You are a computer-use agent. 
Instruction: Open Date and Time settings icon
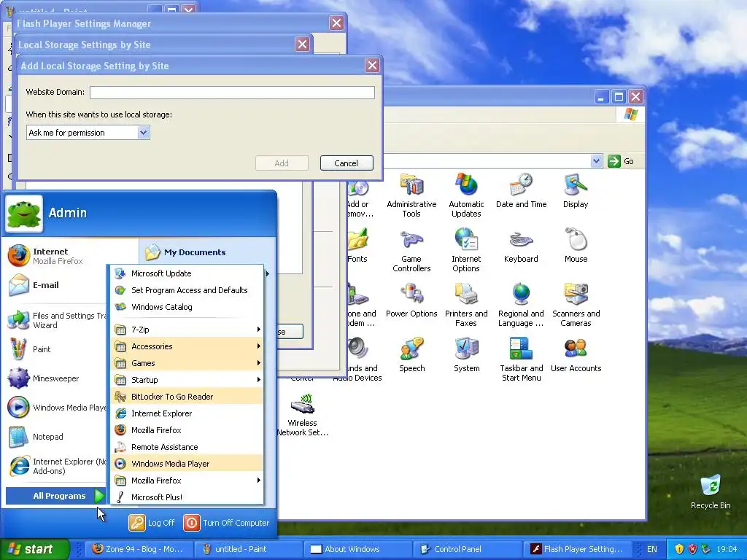(521, 190)
